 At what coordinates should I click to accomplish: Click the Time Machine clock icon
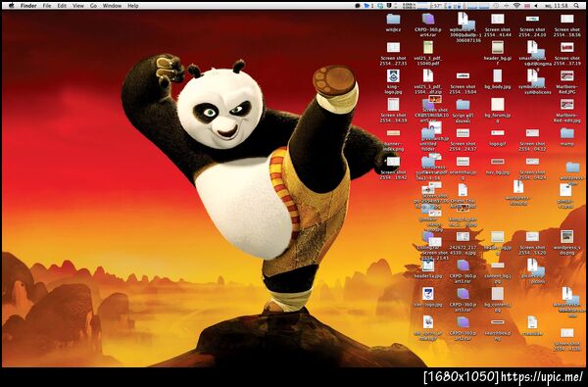[x=496, y=6]
